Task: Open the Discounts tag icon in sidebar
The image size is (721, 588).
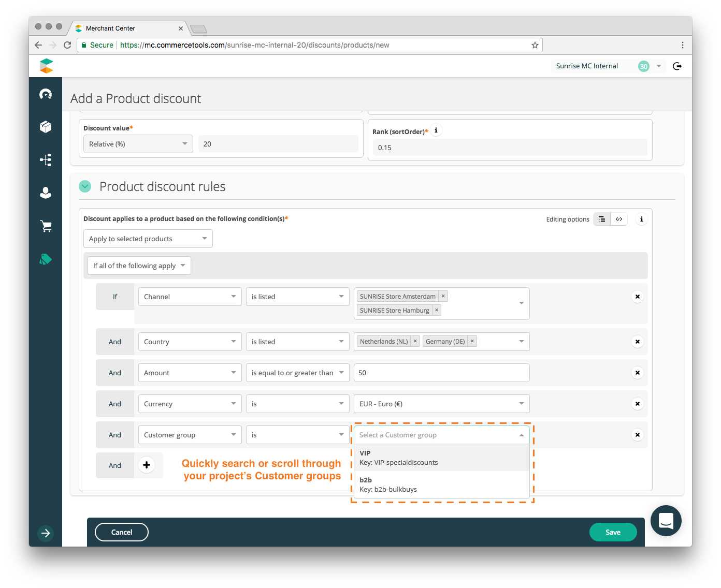Action: tap(46, 259)
